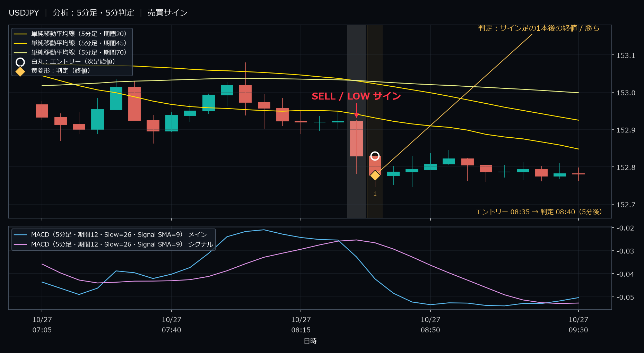Click the MACD axis label -0.03

click(625, 251)
